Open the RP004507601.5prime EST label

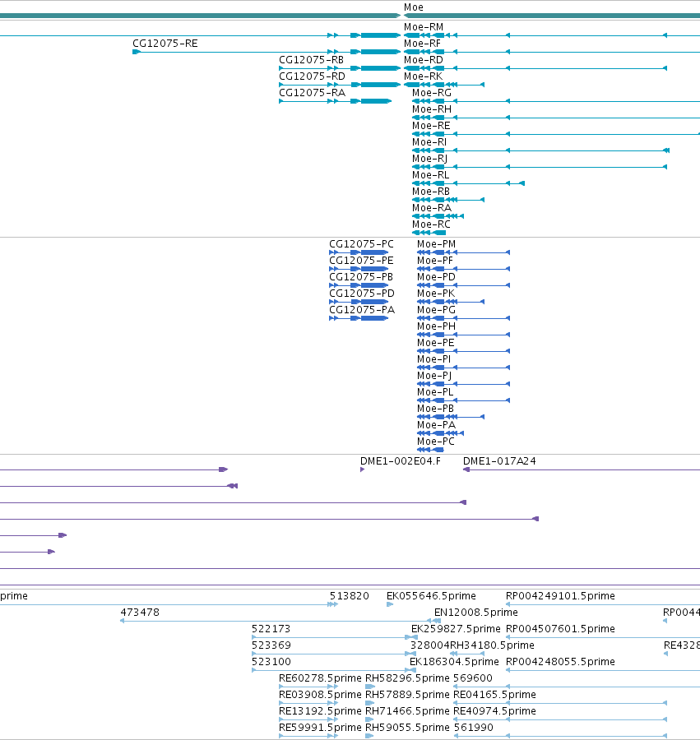pyautogui.click(x=560, y=629)
